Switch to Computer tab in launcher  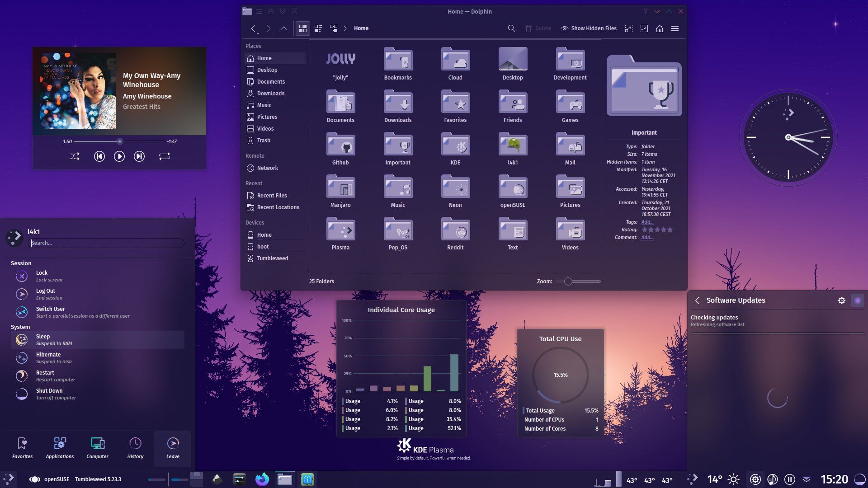click(x=97, y=449)
